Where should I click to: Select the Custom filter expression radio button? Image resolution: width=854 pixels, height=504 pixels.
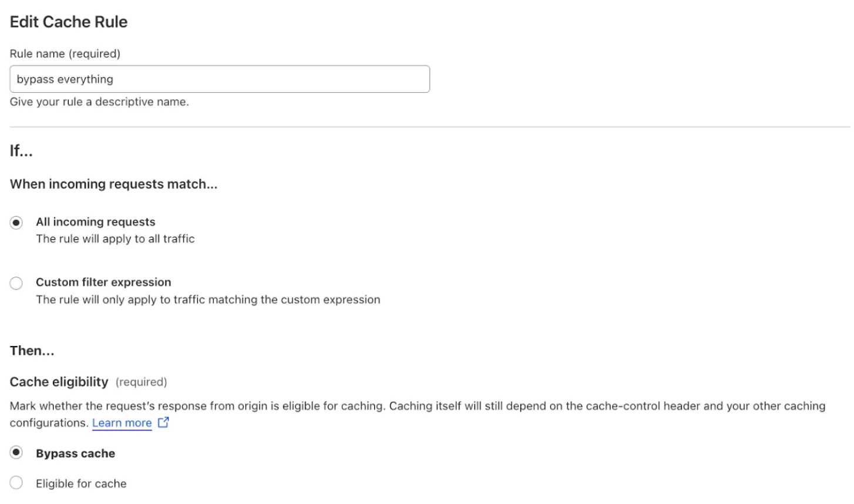click(16, 283)
